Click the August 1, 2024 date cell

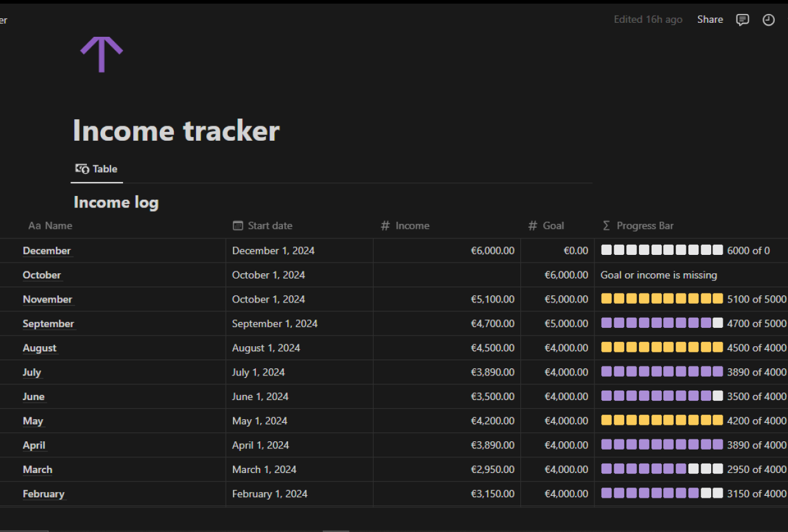299,347
